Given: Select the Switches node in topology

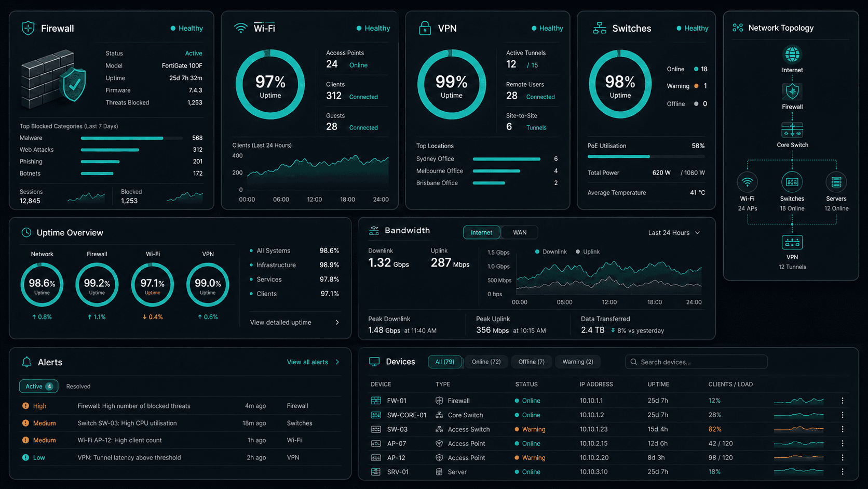Looking at the screenshot, I should [792, 182].
